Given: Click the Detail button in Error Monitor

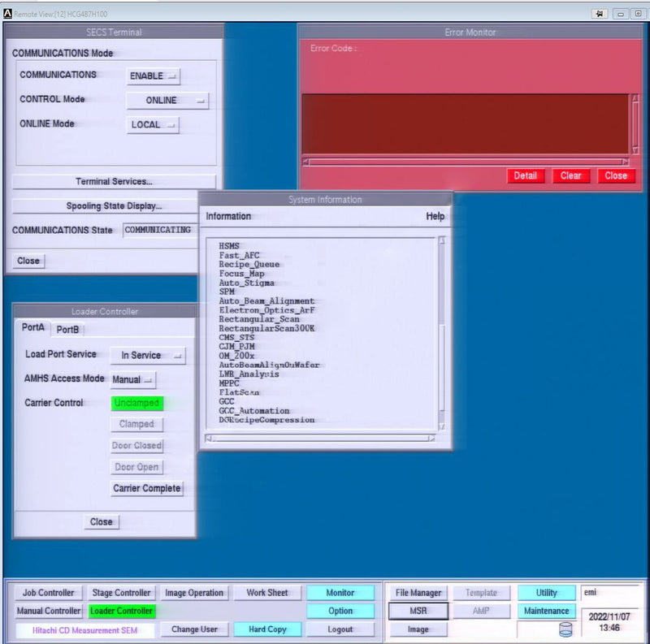Looking at the screenshot, I should [x=525, y=175].
